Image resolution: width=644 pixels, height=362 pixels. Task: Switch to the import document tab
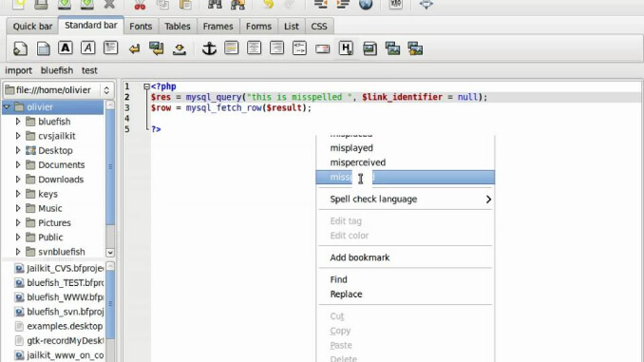(x=18, y=70)
